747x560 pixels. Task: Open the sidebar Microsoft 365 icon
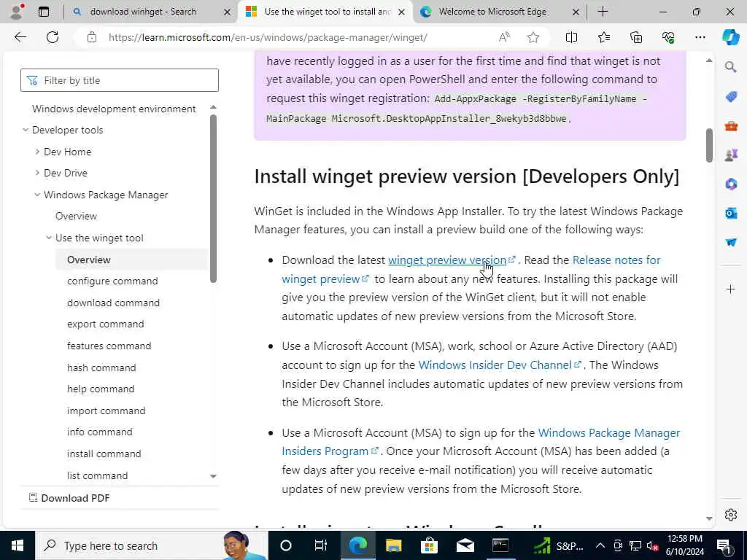pyautogui.click(x=731, y=184)
